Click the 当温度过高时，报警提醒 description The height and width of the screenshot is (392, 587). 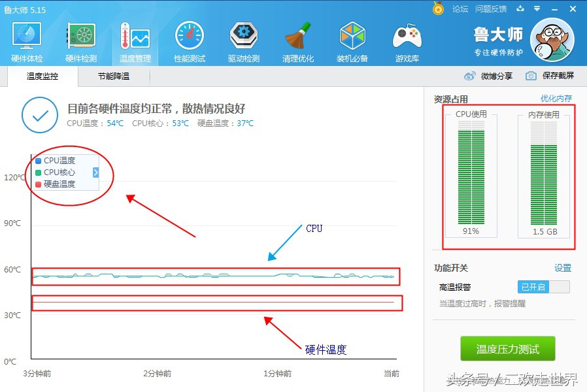(x=482, y=304)
